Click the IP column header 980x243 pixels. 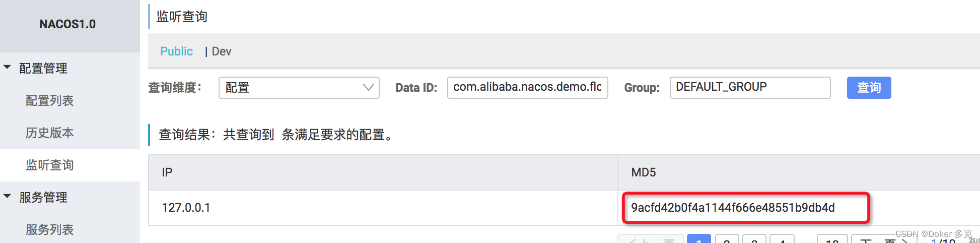167,172
